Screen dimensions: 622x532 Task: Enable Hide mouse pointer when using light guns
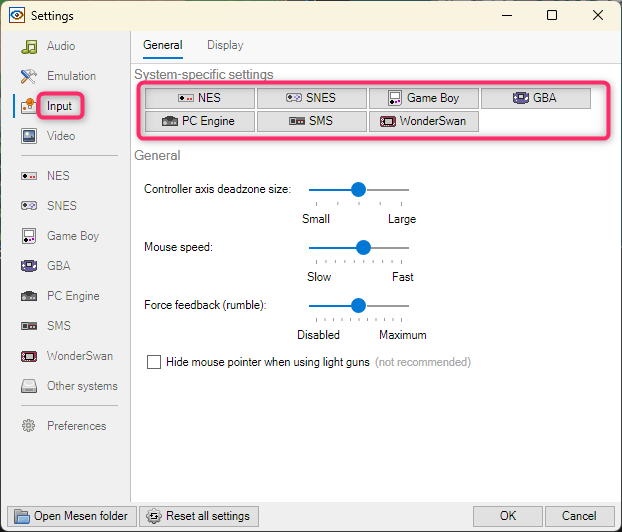(x=154, y=362)
